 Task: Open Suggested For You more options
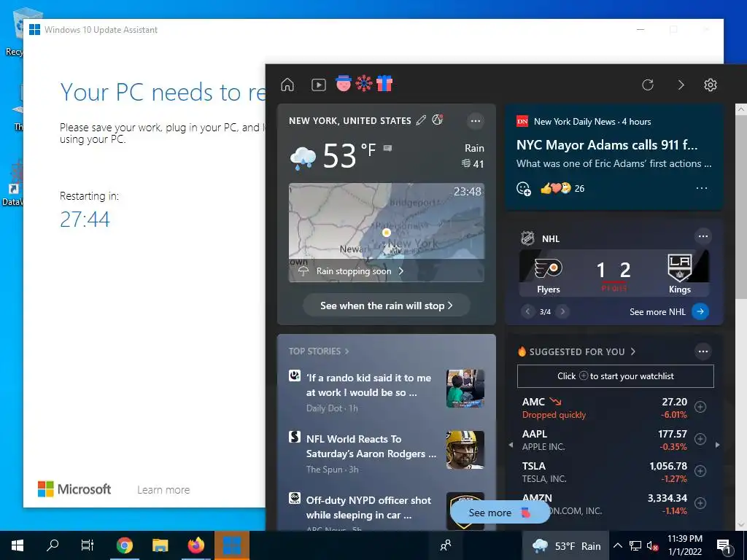click(x=703, y=351)
